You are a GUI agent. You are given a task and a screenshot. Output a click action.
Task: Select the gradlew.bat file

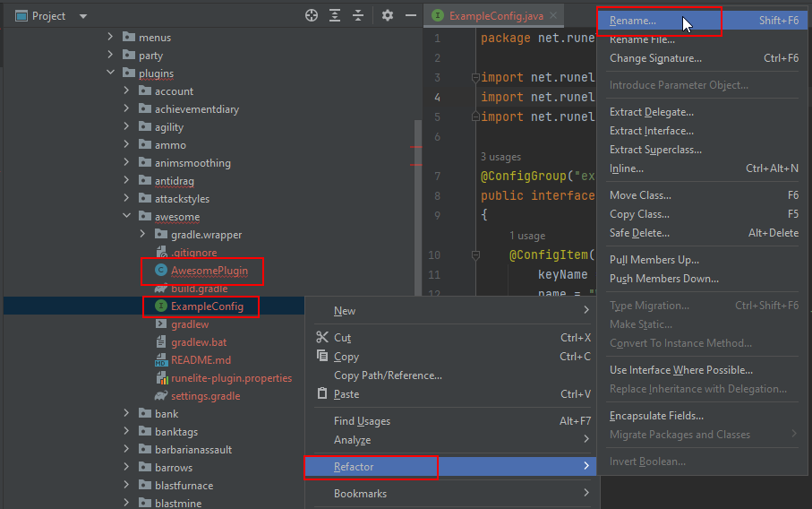[x=199, y=342]
